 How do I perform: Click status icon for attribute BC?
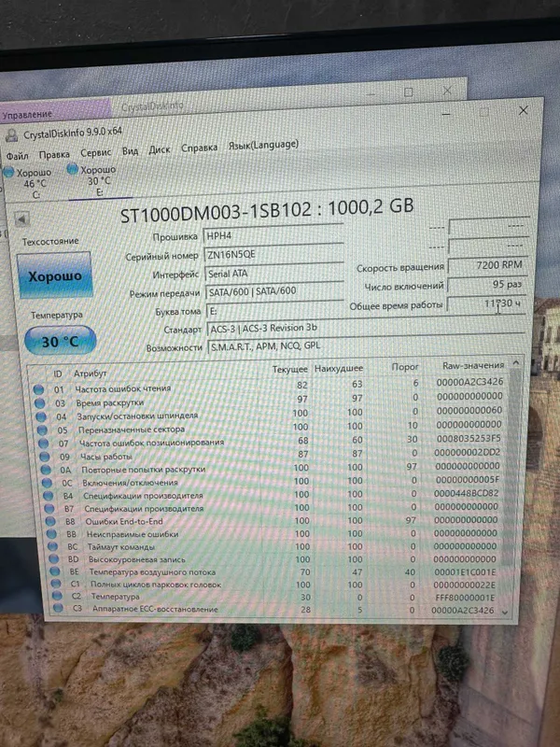[x=53, y=546]
